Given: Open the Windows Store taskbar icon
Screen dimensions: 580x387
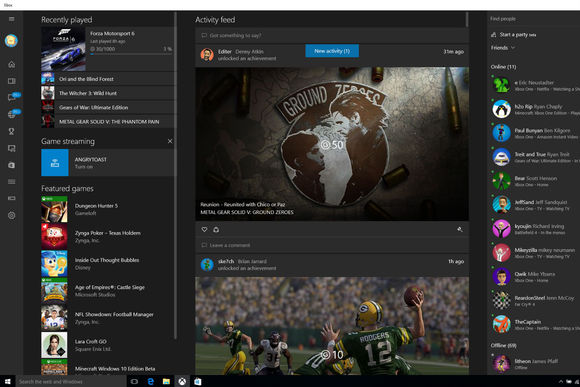Looking at the screenshot, I should [x=198, y=381].
